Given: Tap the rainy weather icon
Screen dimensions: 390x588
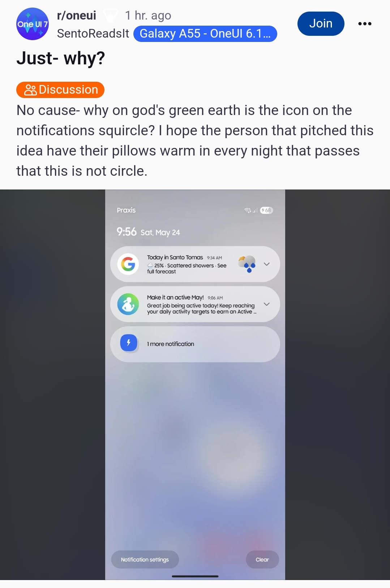Looking at the screenshot, I should coord(247,264).
